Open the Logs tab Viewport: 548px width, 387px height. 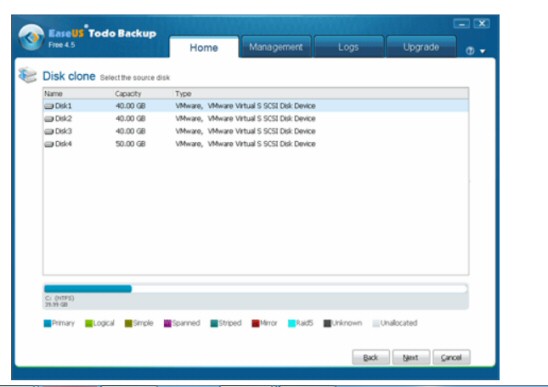(349, 47)
